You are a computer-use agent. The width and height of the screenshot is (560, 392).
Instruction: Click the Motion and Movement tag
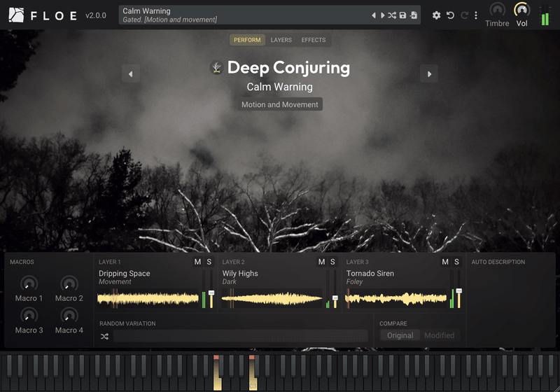tap(279, 104)
